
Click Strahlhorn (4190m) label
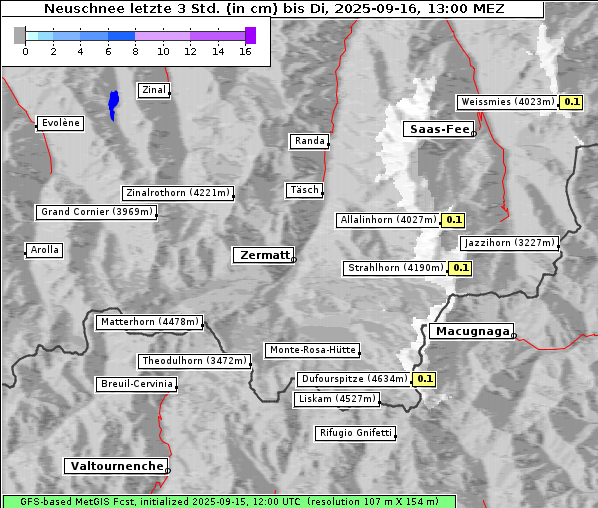(x=395, y=268)
